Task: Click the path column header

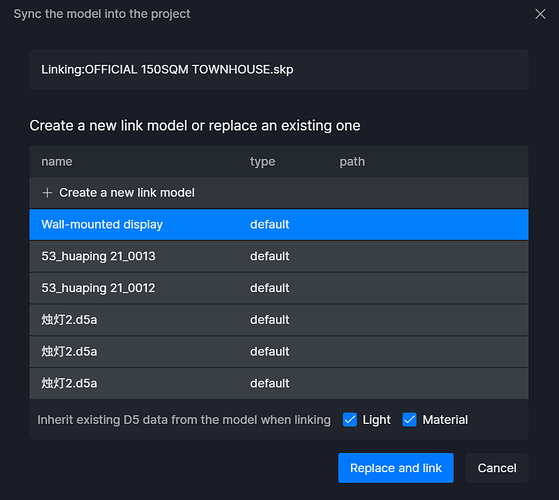Action: (352, 161)
